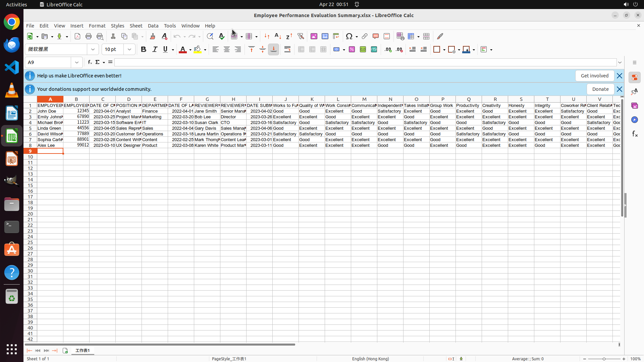The height and width of the screenshot is (362, 644).
Task: Click the Insert Special Character omega icon
Action: point(349,36)
